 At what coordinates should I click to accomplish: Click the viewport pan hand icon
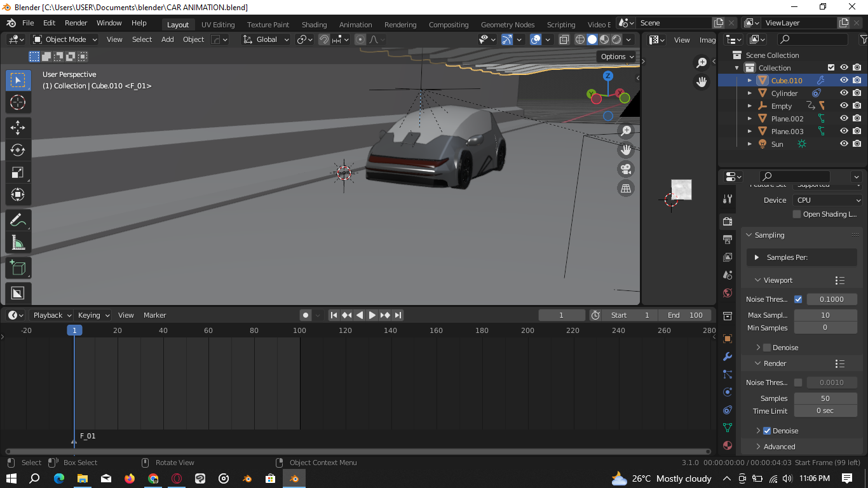tap(626, 150)
